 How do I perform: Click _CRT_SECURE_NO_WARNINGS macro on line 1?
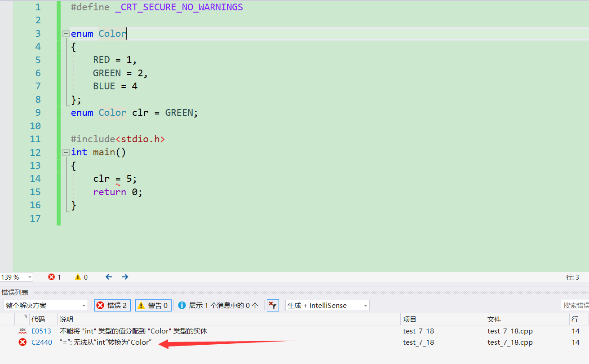pyautogui.click(x=179, y=7)
